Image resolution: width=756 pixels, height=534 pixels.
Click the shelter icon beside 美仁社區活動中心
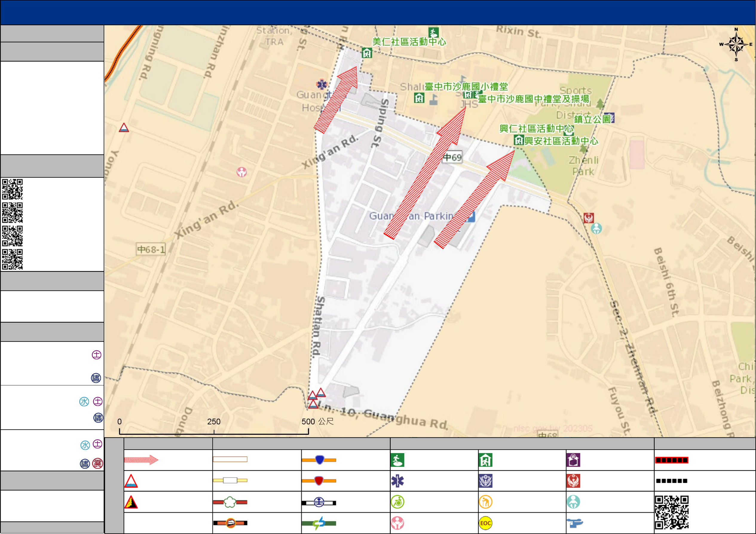coord(367,53)
